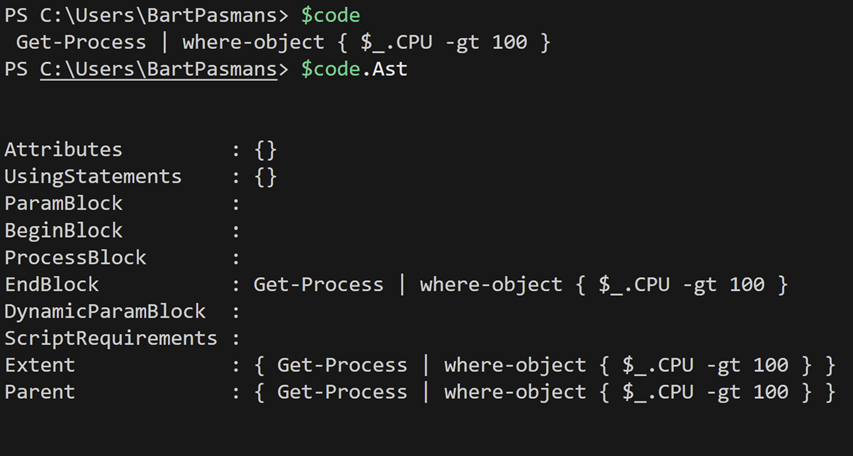Select the BeginBlock property label

[63, 231]
